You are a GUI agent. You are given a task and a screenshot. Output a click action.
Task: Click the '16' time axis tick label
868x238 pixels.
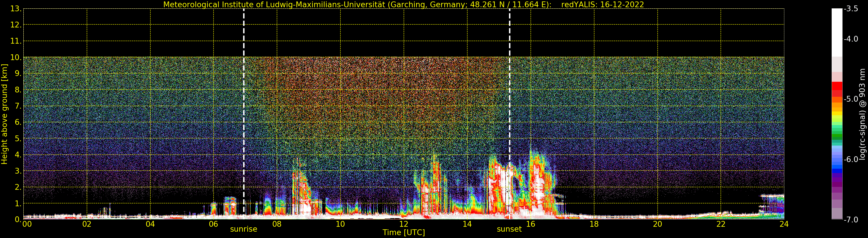click(x=531, y=224)
